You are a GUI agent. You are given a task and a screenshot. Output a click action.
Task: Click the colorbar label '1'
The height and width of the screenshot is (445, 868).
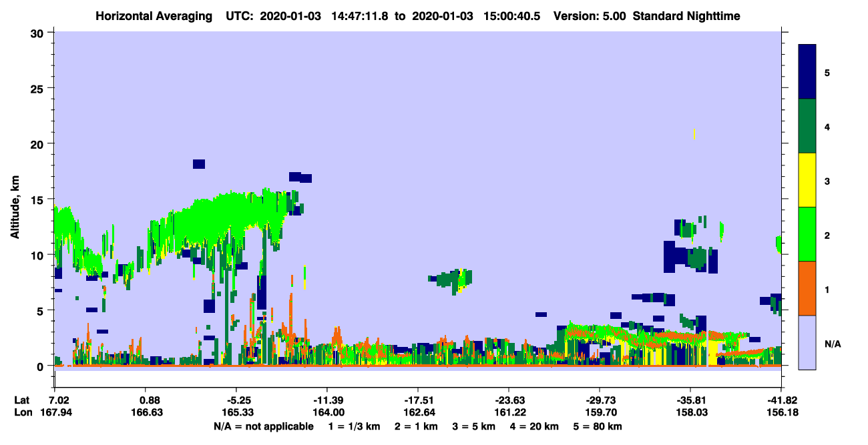coord(827,289)
